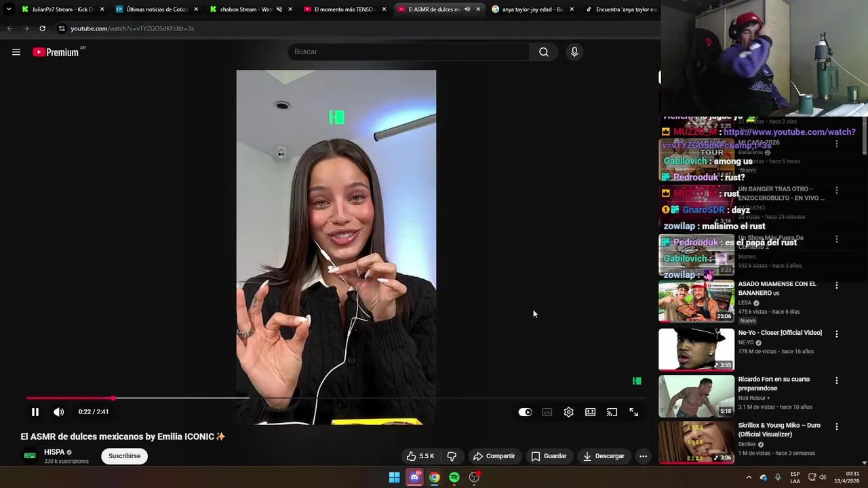Viewport: 868px width, 488px height.
Task: Enter fullscreen mode
Action: pos(634,412)
